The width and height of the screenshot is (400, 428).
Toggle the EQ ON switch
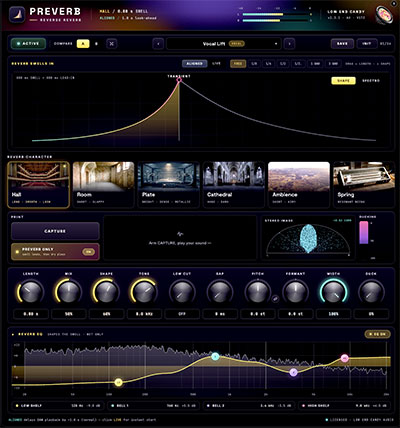(377, 334)
